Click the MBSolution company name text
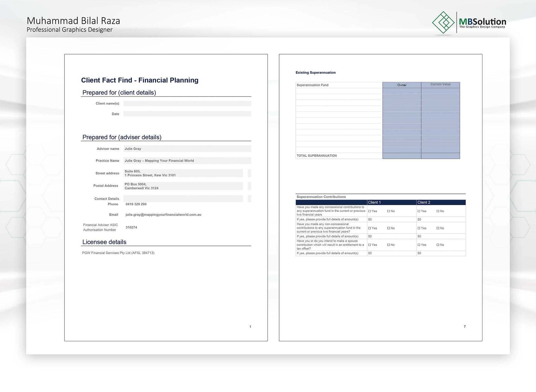Image resolution: width=536 pixels, height=392 pixels. (x=482, y=21)
